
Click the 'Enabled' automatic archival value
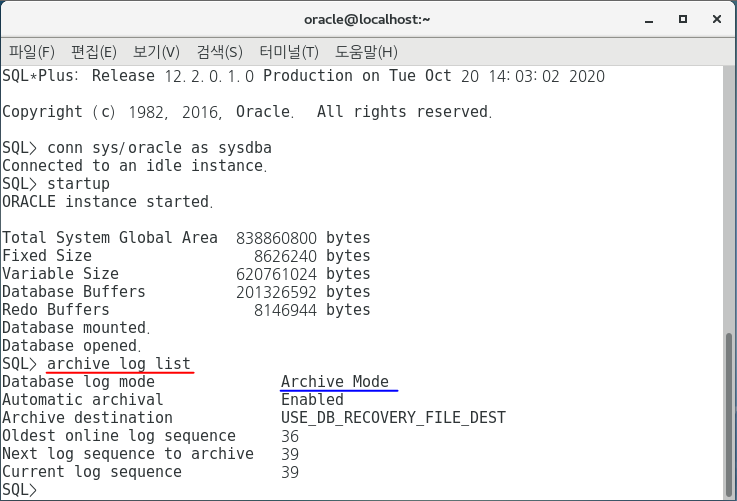click(312, 399)
